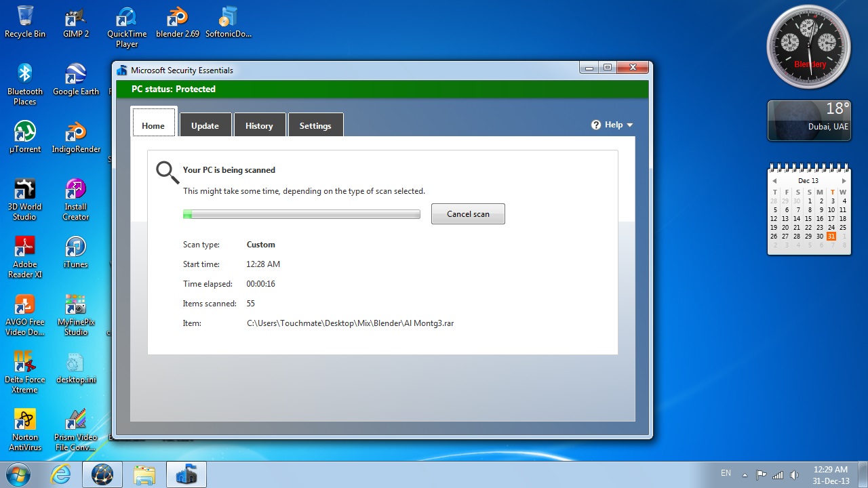The height and width of the screenshot is (488, 868).
Task: Open the Settings tab
Action: 315,125
